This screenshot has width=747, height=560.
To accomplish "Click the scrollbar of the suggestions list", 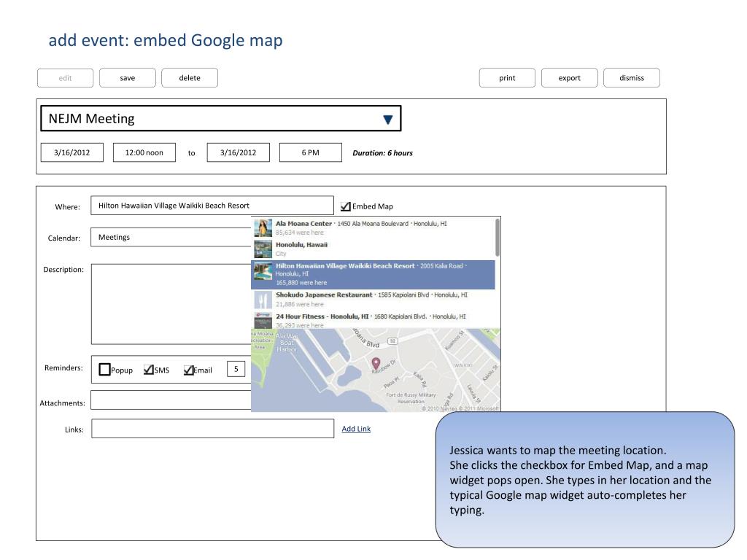I will coord(498,237).
